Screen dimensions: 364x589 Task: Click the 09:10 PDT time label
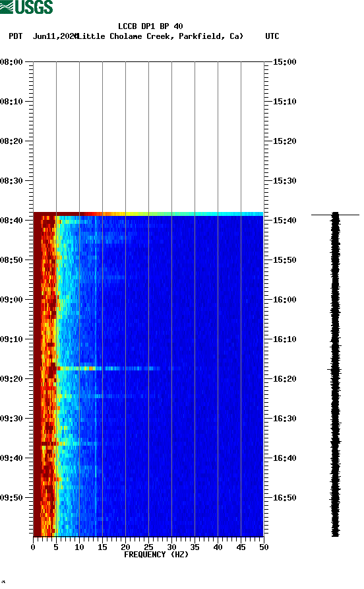coord(12,339)
